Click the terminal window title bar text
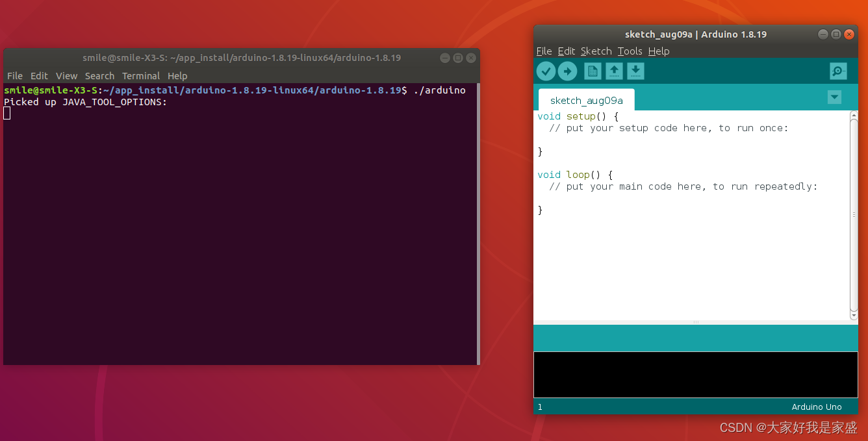 click(242, 58)
